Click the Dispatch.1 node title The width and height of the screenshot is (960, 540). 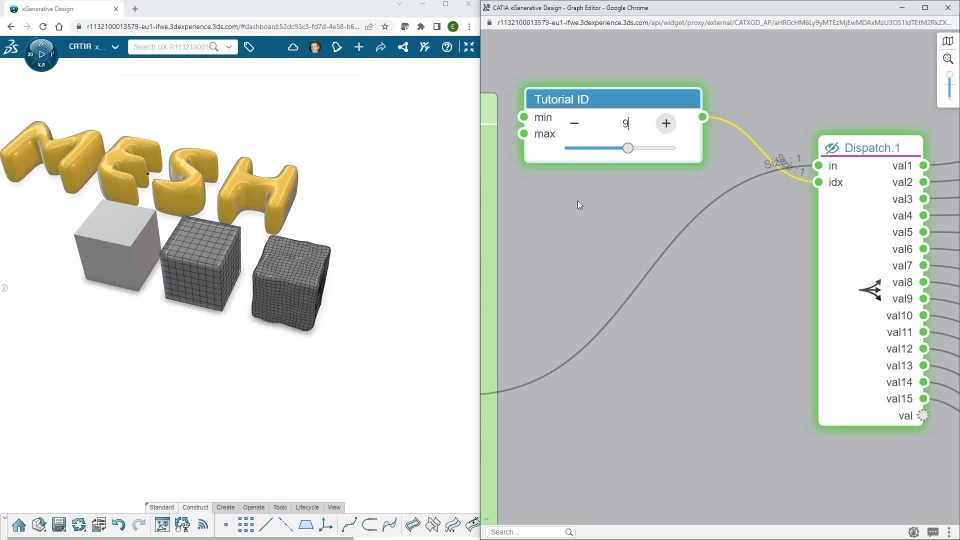(x=872, y=148)
